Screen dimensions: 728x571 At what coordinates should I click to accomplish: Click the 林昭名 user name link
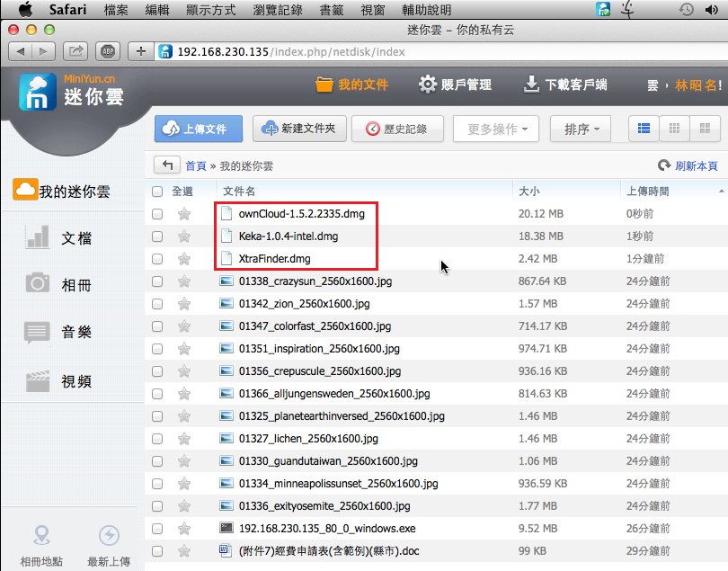tap(696, 85)
